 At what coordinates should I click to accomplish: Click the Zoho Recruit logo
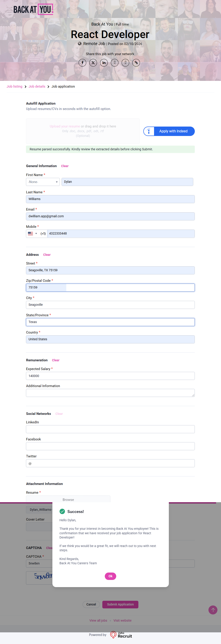point(121,635)
